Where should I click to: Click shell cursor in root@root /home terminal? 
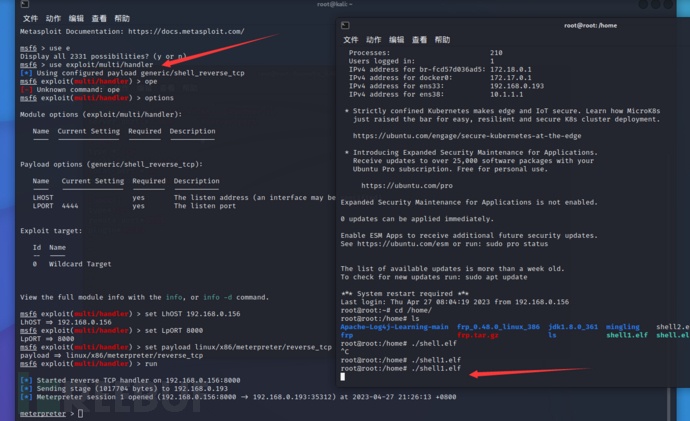click(343, 377)
